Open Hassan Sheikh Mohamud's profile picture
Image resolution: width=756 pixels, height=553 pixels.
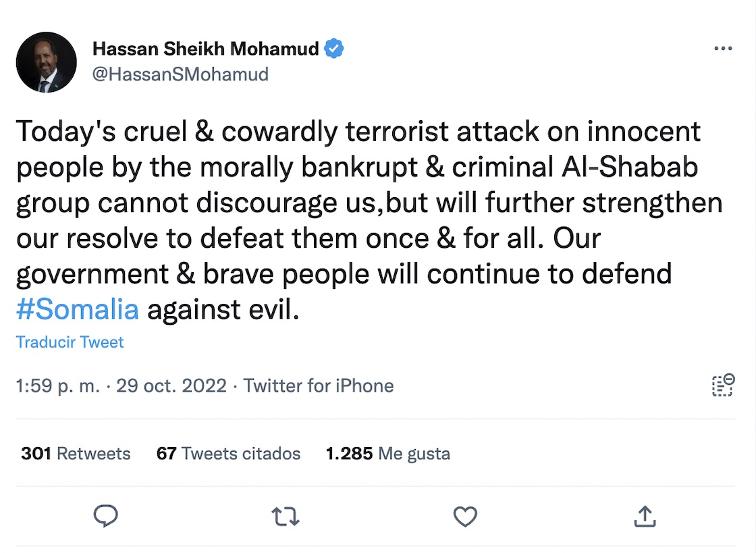tap(47, 62)
